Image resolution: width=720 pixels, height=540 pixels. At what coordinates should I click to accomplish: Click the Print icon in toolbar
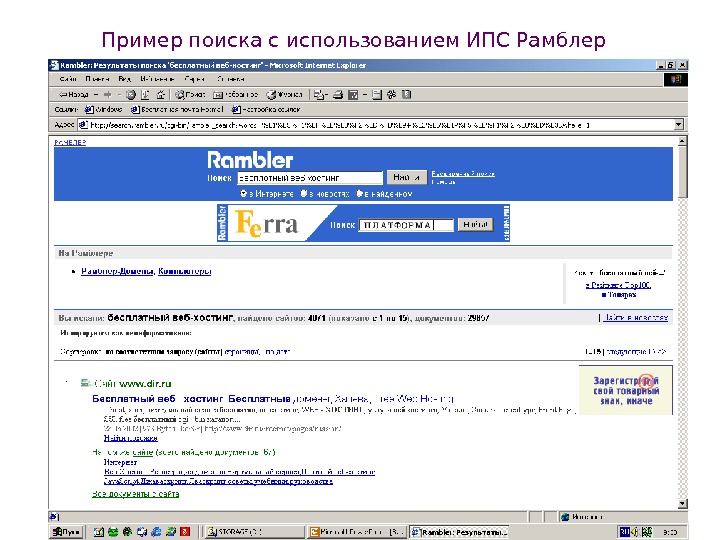pos(338,95)
